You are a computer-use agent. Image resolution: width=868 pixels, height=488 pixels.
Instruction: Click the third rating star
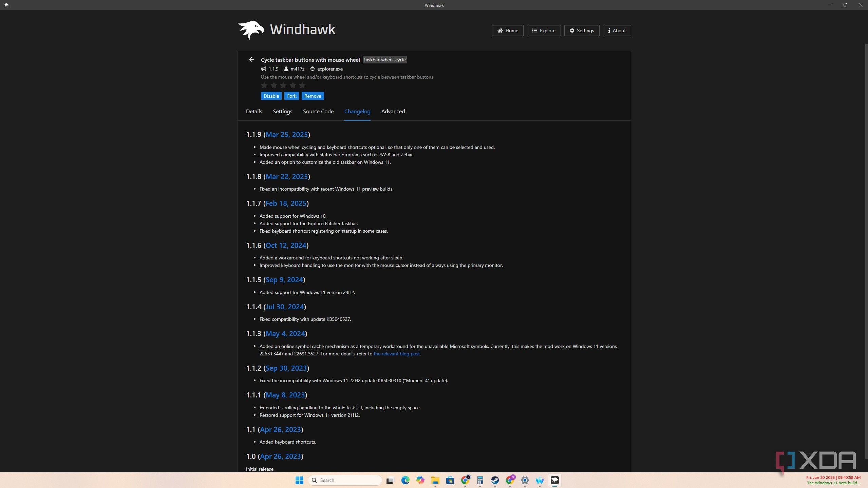[283, 85]
